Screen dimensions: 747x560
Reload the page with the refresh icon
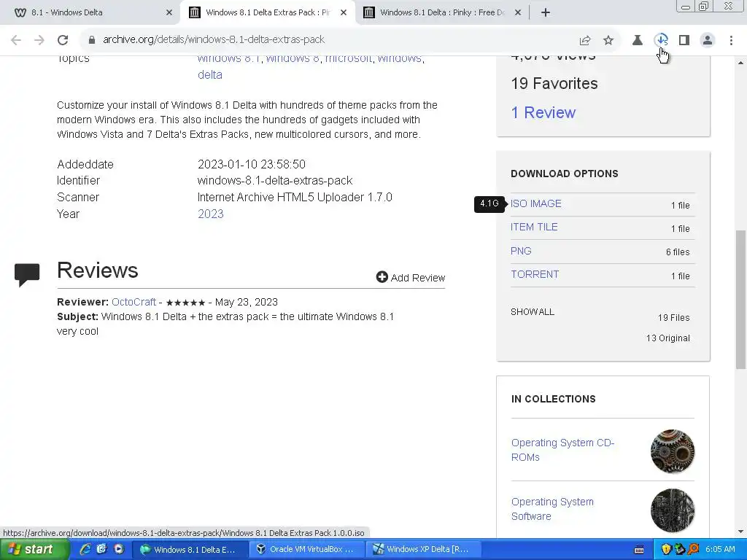(x=63, y=40)
